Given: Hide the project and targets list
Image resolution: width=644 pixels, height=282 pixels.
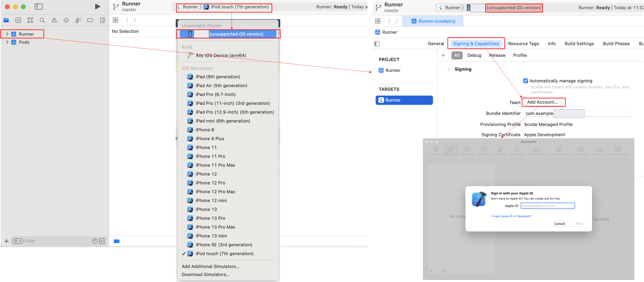Looking at the screenshot, I should 377,44.
